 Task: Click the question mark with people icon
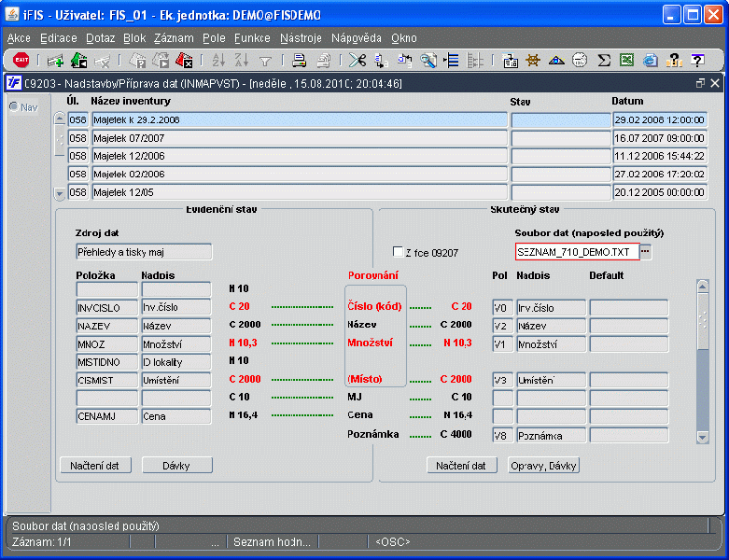coord(674,61)
